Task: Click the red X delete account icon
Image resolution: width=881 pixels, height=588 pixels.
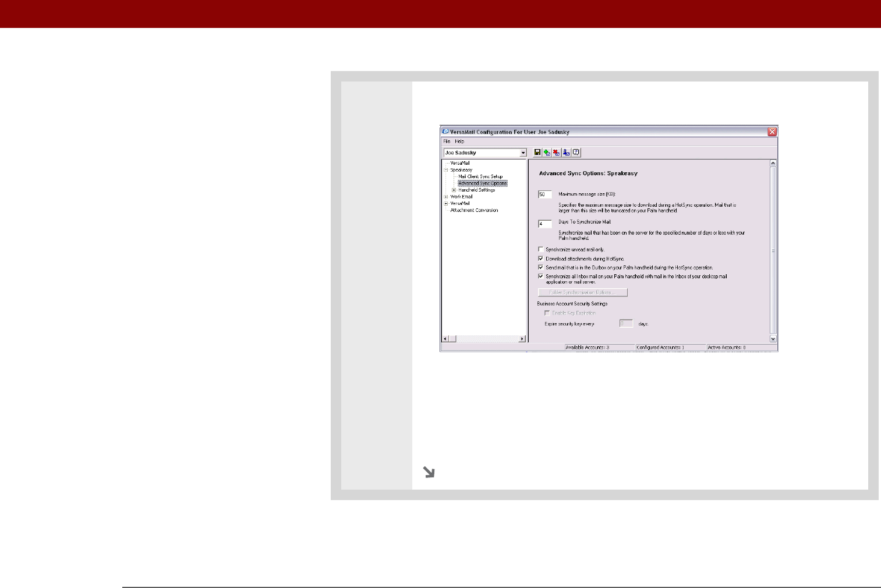Action: click(x=557, y=153)
